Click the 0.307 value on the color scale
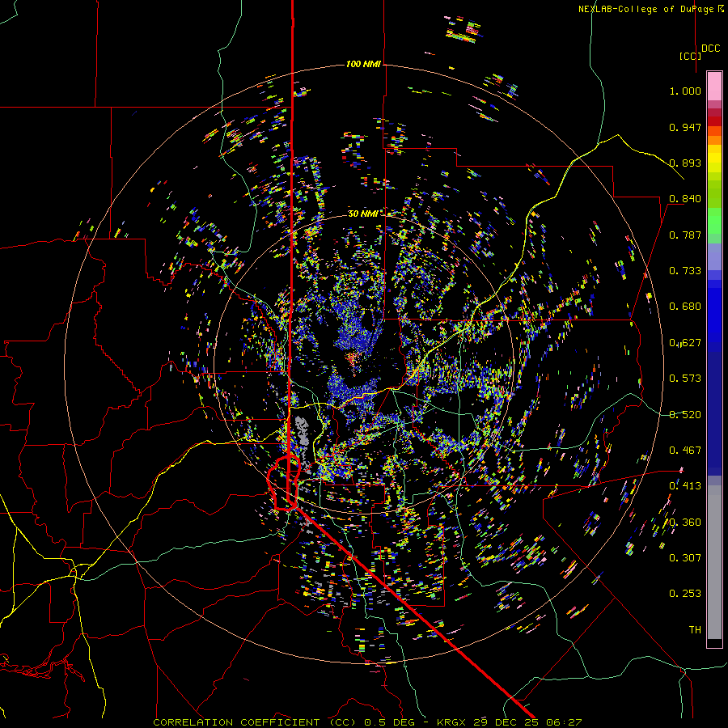 coord(685,558)
